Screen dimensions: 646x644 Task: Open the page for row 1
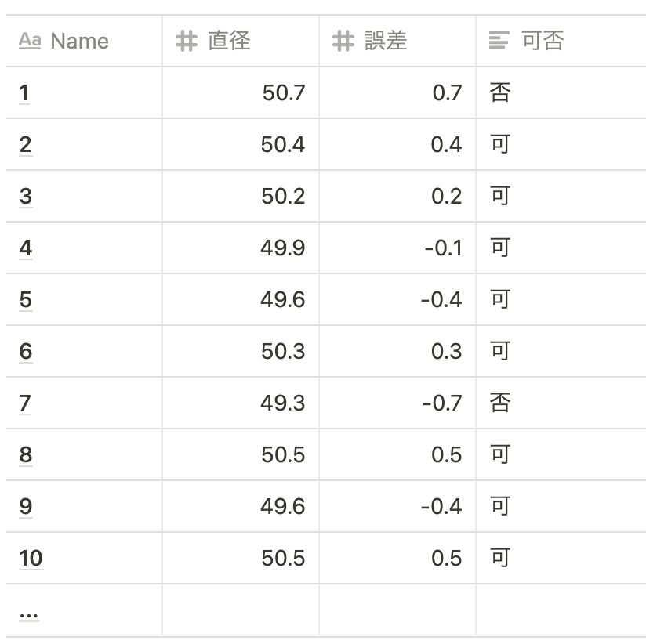click(x=24, y=92)
